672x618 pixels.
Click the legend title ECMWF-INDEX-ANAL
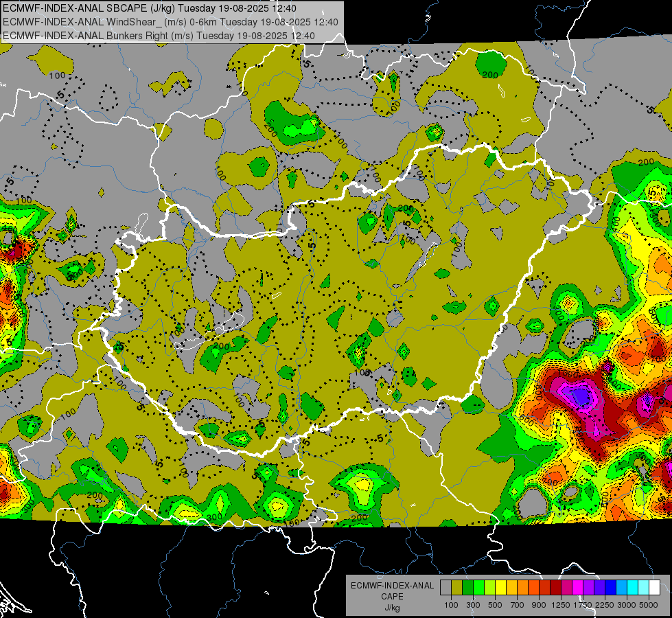coord(392,586)
